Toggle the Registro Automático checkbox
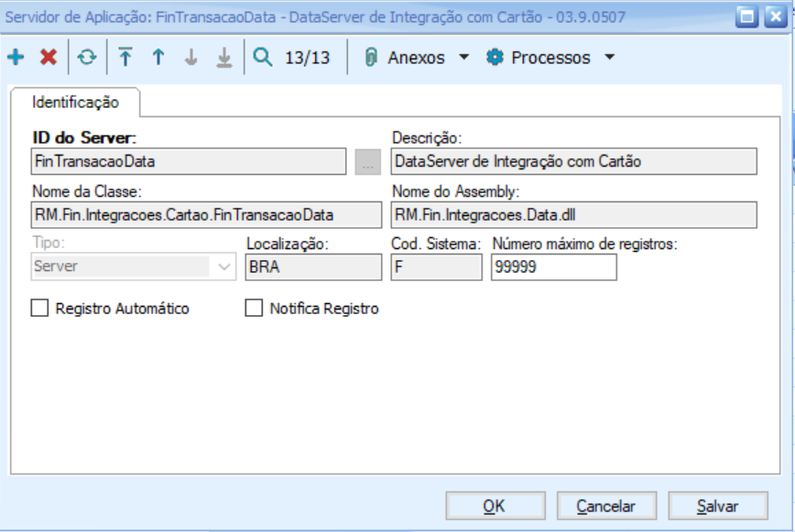 [39, 308]
